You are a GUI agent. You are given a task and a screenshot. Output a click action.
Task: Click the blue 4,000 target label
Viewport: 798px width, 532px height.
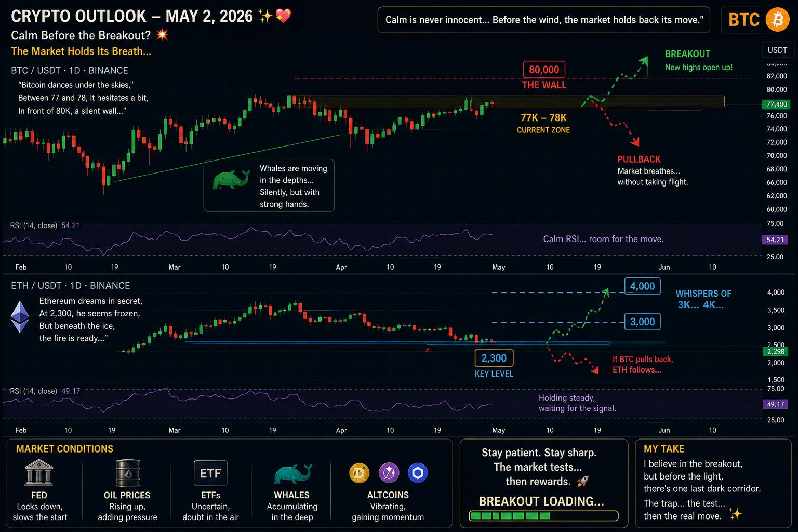(x=642, y=286)
